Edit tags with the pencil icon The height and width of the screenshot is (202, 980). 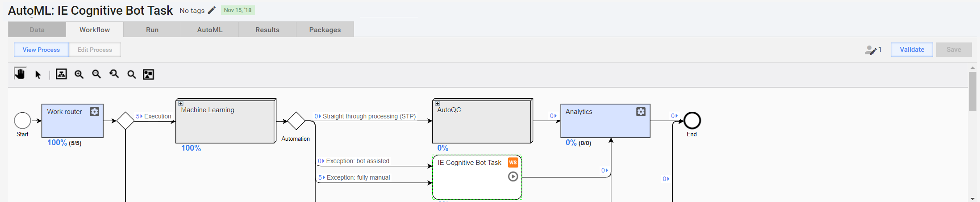(212, 10)
